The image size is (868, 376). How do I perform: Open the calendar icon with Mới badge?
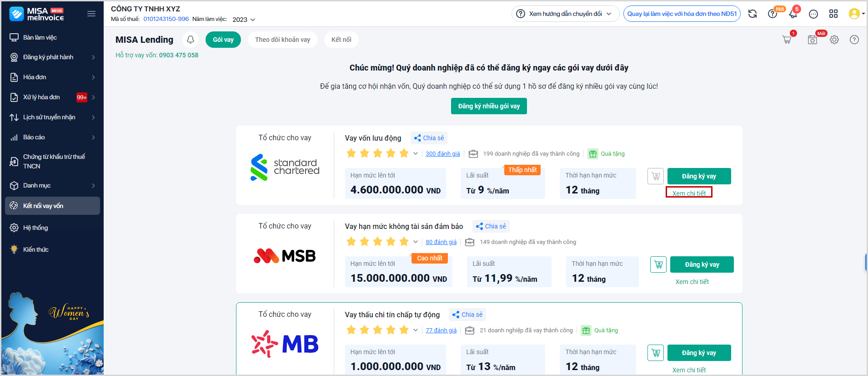pos(813,40)
